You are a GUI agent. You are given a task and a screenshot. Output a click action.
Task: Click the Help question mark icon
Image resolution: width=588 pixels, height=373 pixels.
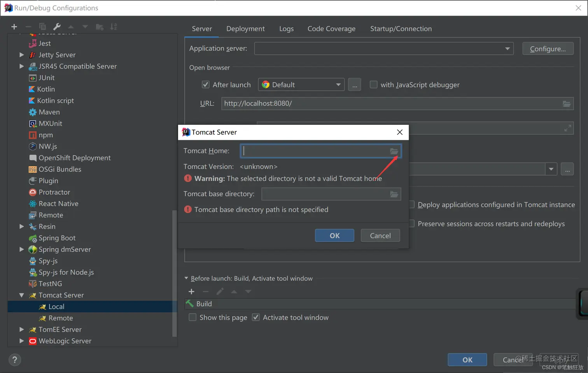(14, 360)
